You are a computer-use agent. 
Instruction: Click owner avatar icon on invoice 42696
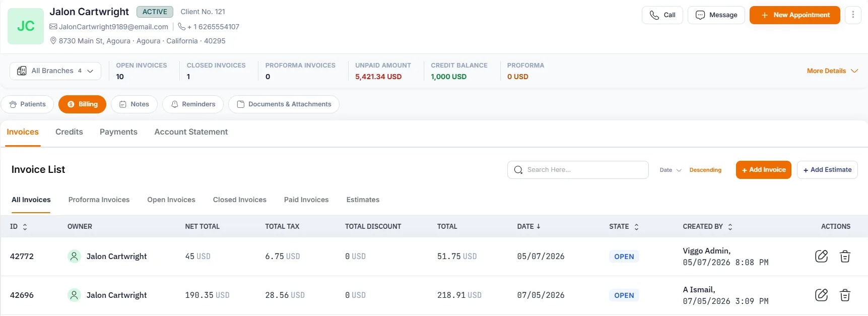pyautogui.click(x=74, y=295)
